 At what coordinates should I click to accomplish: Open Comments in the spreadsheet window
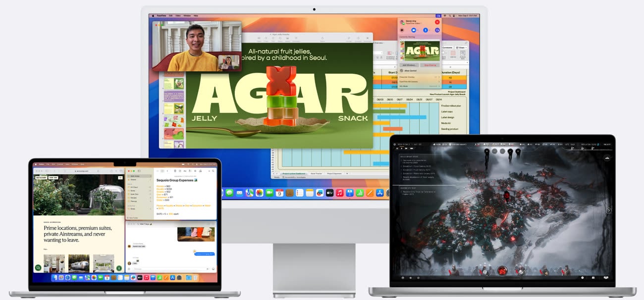(447, 48)
